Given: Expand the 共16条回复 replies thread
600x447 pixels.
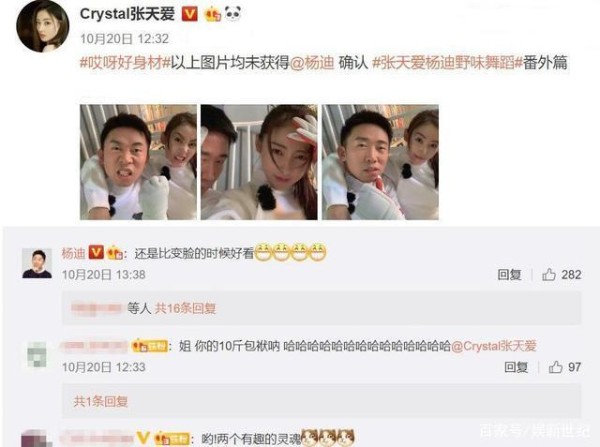Looking at the screenshot, I should (185, 308).
